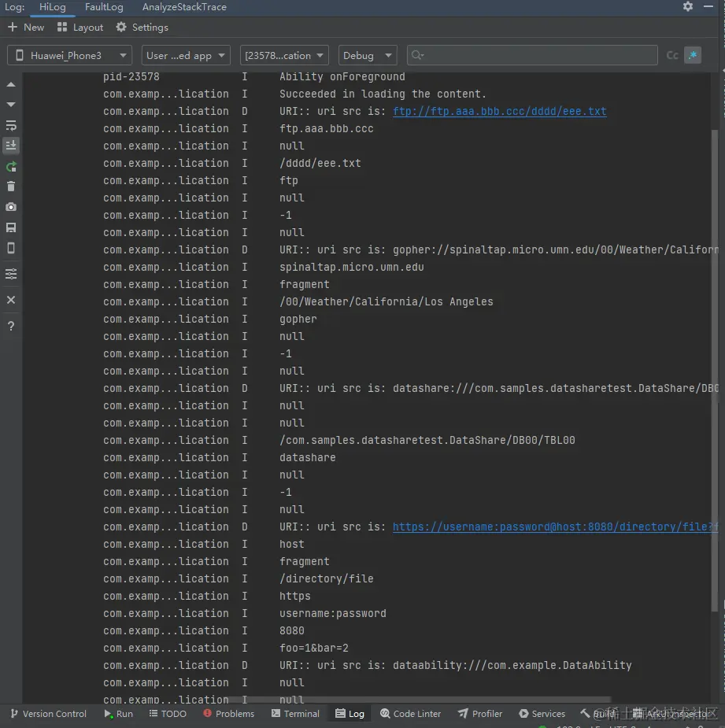Click the down arrow sidebar icon
725x728 pixels.
pyautogui.click(x=11, y=105)
